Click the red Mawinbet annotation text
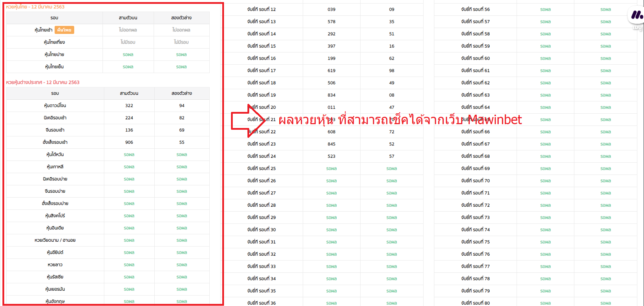 (400, 120)
